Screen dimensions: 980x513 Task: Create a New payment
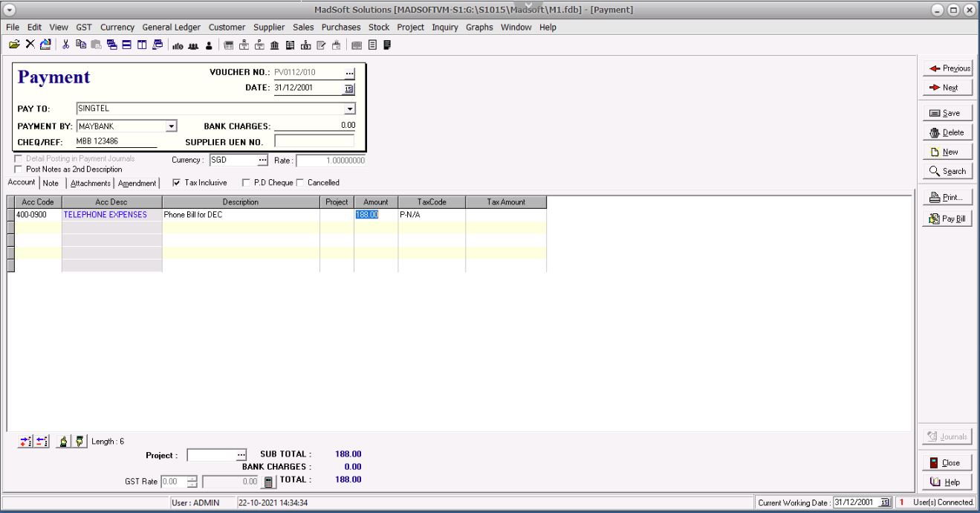[x=947, y=152]
